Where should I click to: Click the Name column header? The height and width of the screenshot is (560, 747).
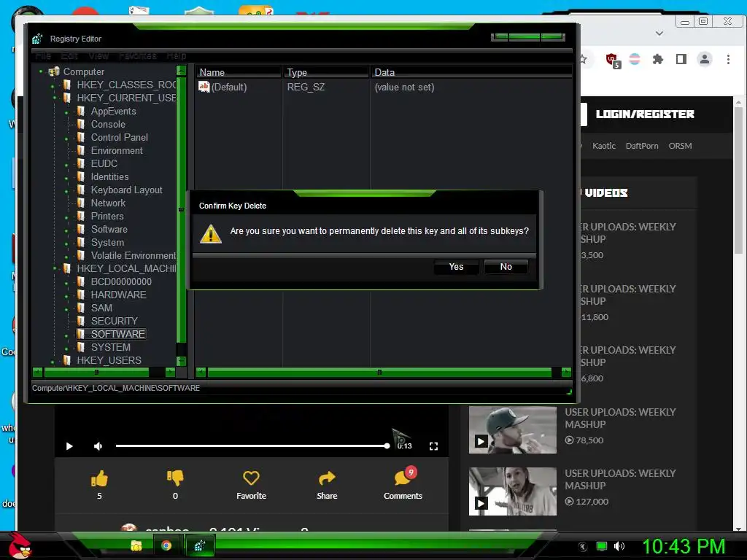point(239,72)
